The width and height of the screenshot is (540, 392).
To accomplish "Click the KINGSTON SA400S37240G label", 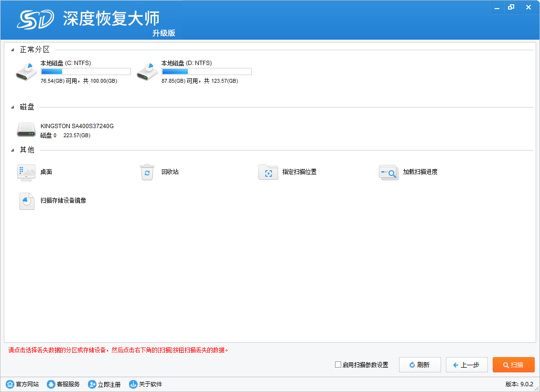I will [77, 126].
